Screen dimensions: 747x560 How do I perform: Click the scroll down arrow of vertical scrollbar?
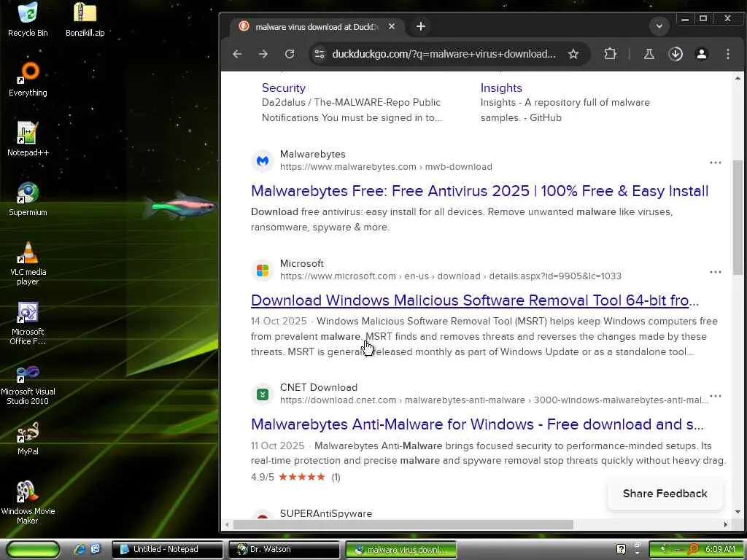click(x=738, y=512)
